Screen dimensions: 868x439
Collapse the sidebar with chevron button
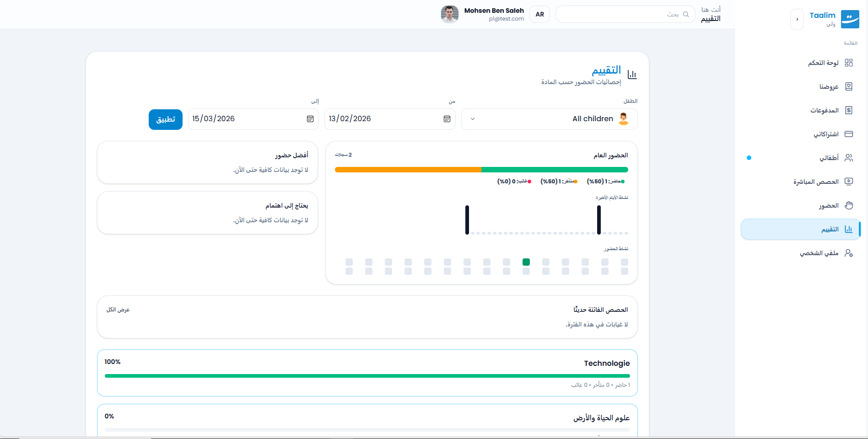pyautogui.click(x=797, y=19)
